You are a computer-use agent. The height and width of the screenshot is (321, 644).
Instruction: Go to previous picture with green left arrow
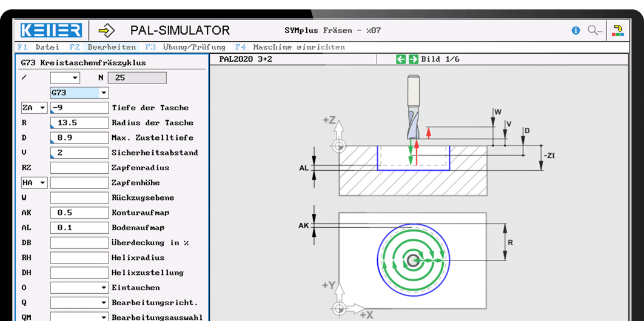(401, 59)
